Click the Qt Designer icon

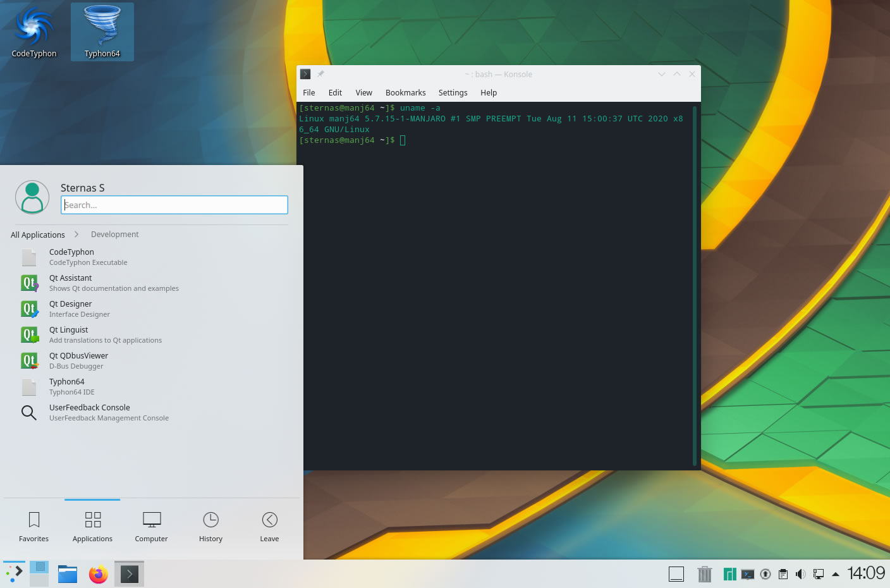[29, 309]
